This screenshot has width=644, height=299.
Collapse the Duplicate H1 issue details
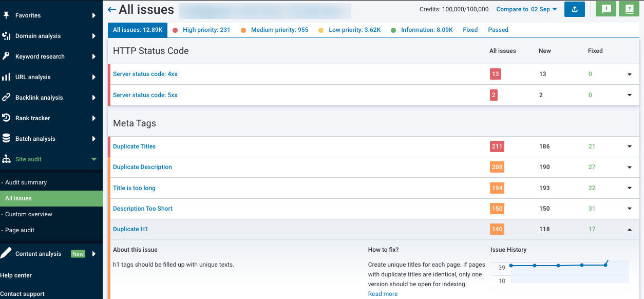(630, 230)
